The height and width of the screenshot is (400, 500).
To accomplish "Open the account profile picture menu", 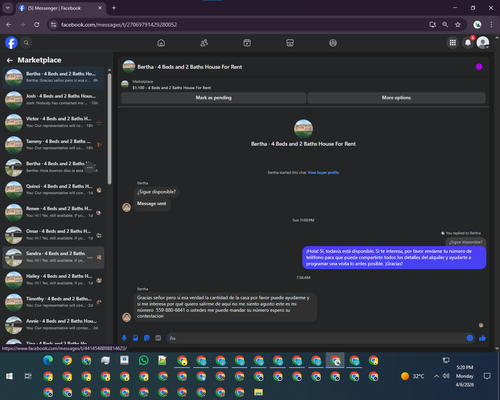I will pyautogui.click(x=483, y=43).
